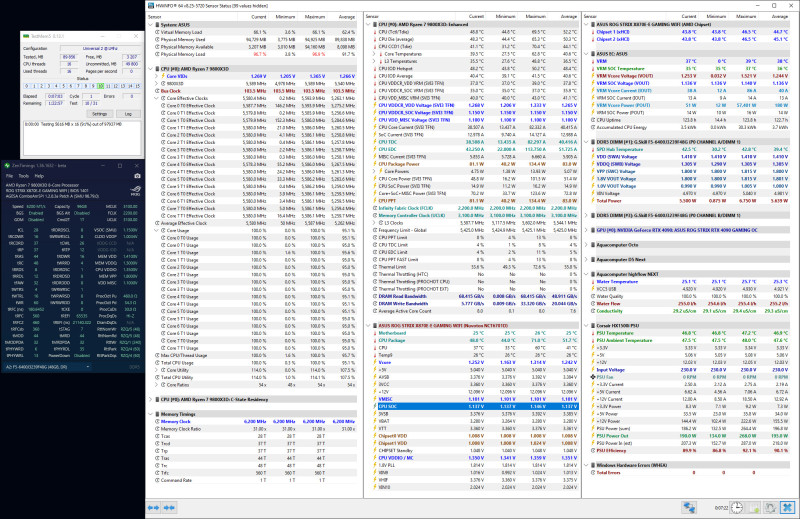Collapse the System: ASUS sensor group
This screenshot has height=519, width=800.
pos(150,24)
